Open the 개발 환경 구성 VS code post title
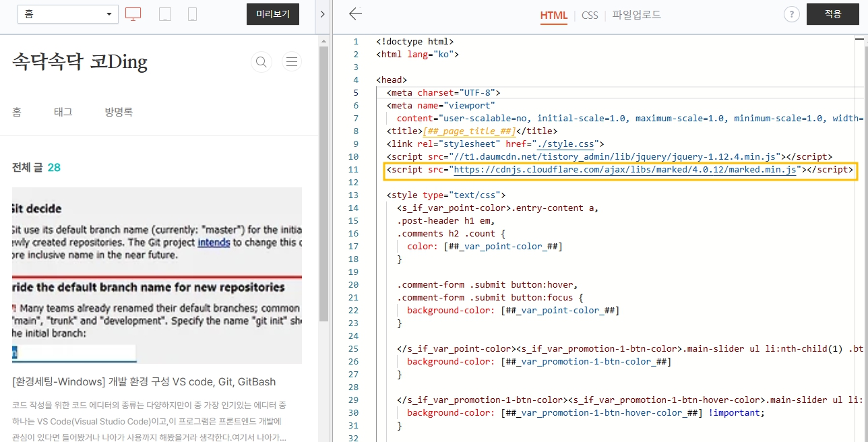This screenshot has width=868, height=442. 144,382
